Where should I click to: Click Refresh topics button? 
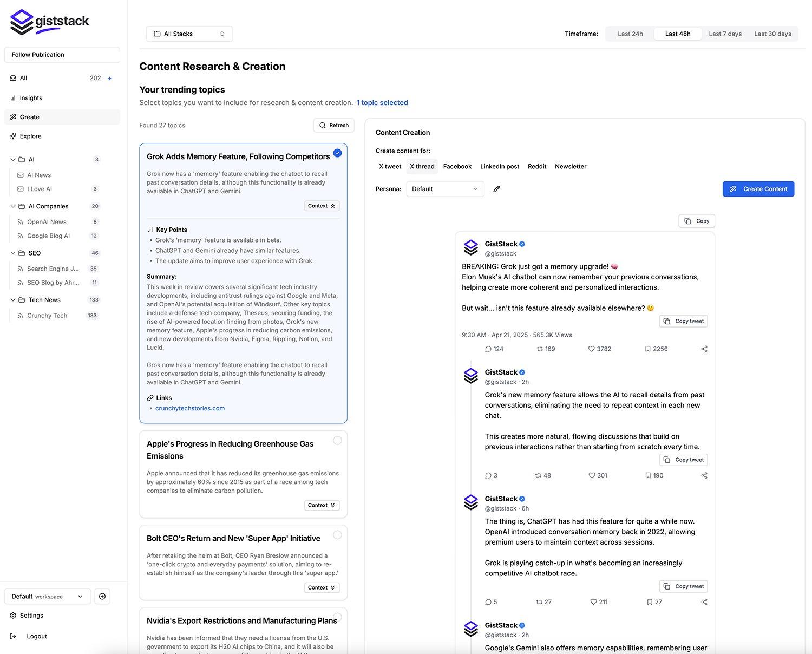pos(334,125)
